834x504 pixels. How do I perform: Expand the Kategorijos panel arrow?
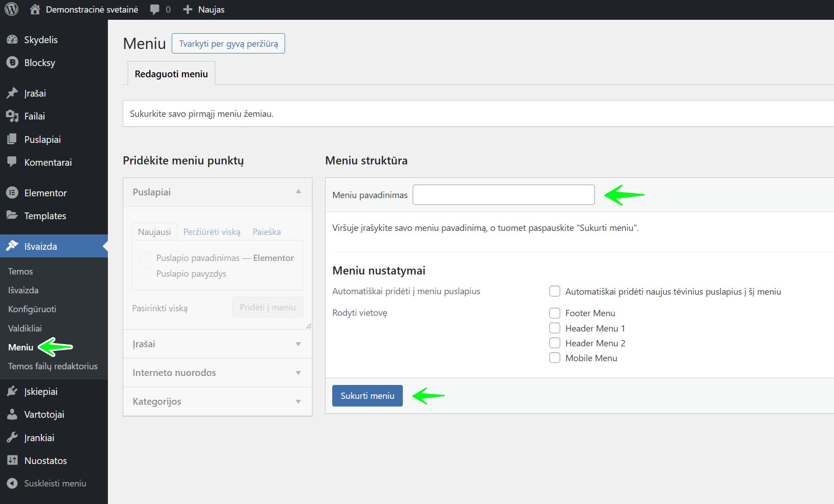click(x=298, y=402)
